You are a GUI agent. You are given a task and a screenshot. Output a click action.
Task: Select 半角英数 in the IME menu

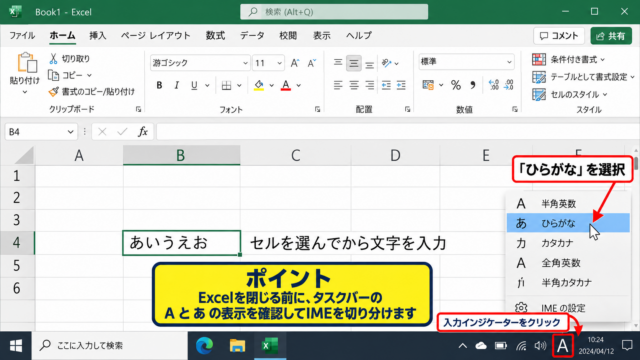pyautogui.click(x=568, y=203)
